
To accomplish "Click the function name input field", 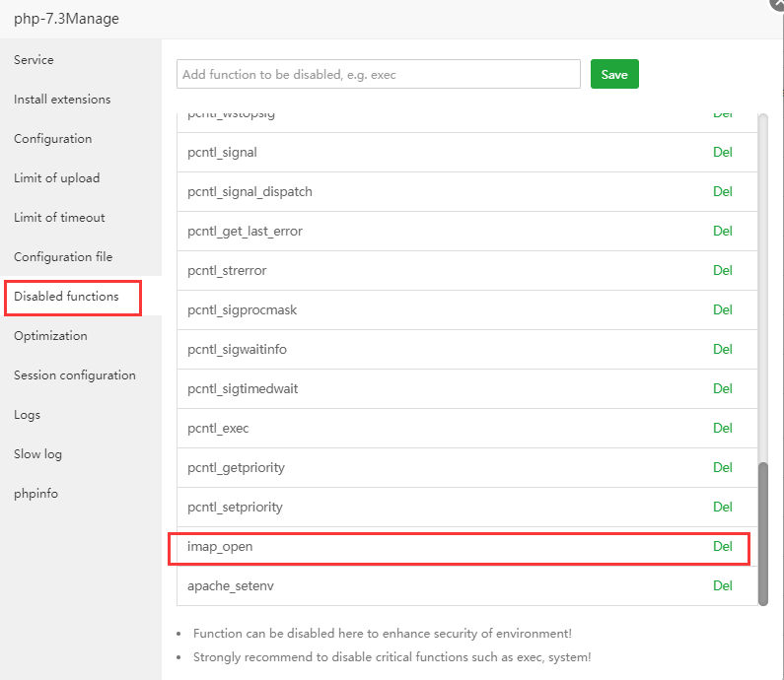I will [x=379, y=75].
